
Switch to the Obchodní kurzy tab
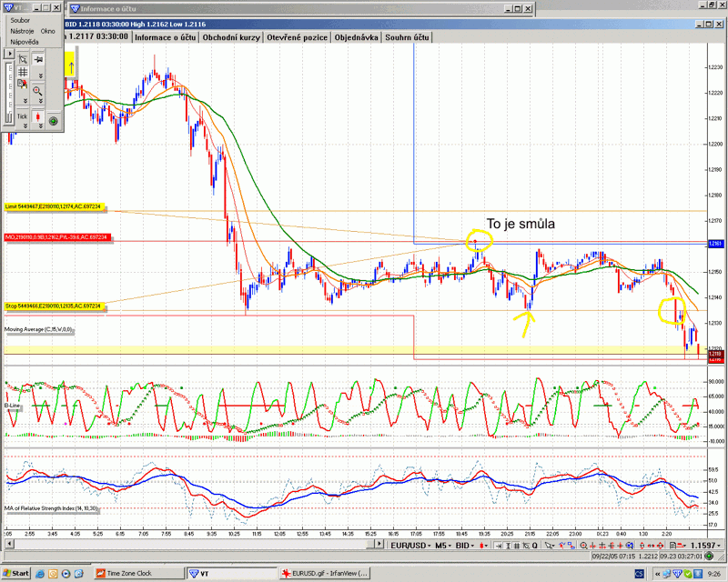point(231,37)
